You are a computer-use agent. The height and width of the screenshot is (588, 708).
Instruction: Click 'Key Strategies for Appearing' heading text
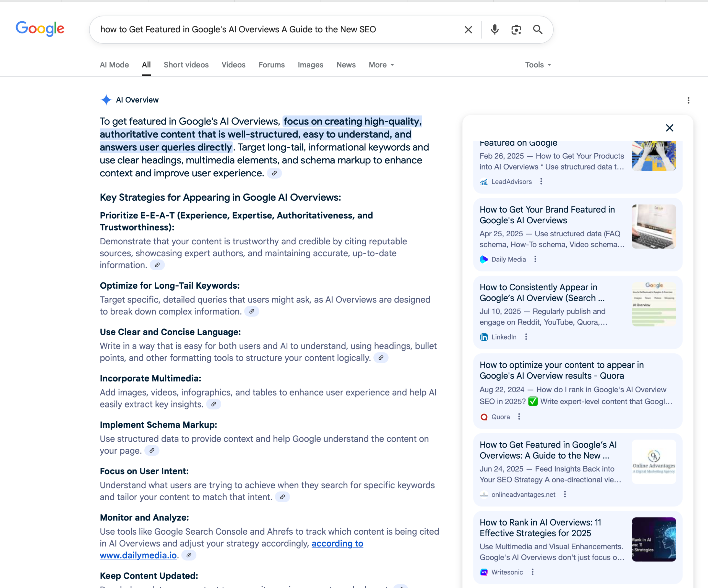(x=220, y=197)
